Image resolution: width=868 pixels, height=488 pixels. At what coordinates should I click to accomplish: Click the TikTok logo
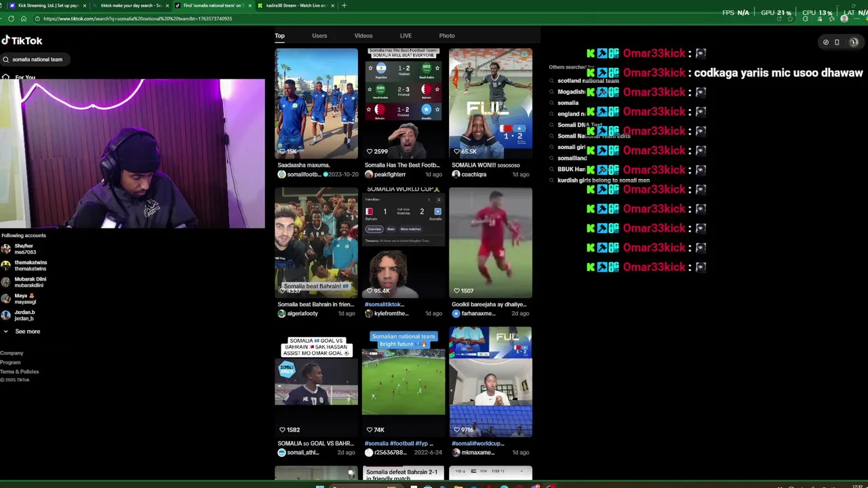tap(22, 40)
